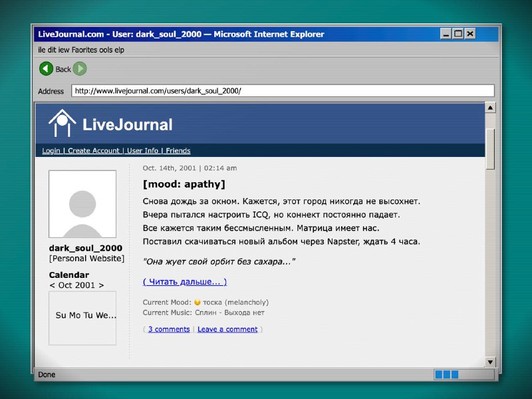Click the scrollbar up arrow
The width and height of the screenshot is (532, 399).
(491, 108)
